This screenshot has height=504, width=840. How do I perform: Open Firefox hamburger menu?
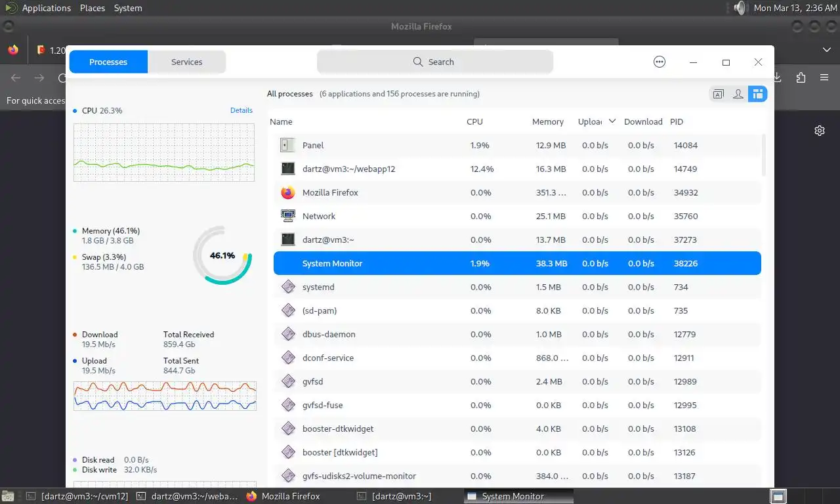(824, 77)
